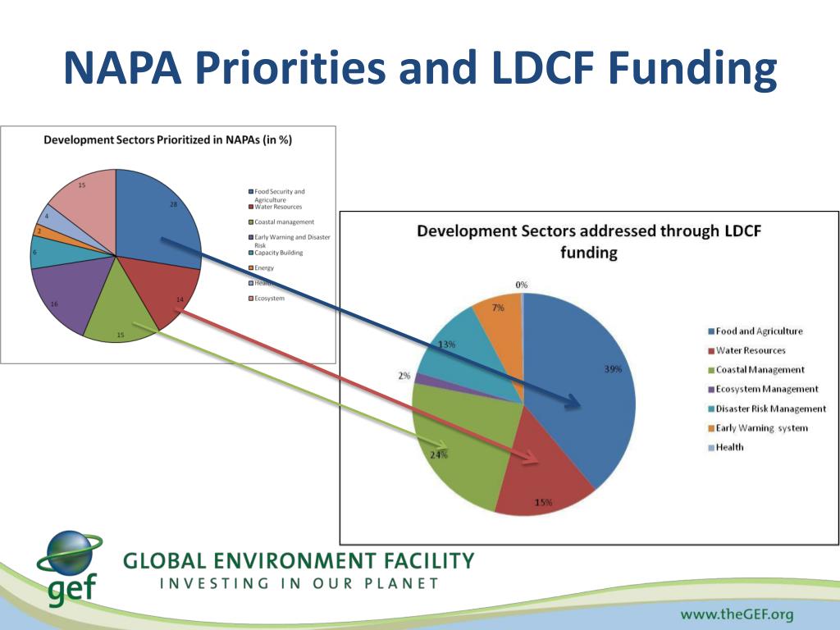Select the Development Sectors addressed through LDCF funding heading
The image size is (840, 630).
(x=589, y=242)
